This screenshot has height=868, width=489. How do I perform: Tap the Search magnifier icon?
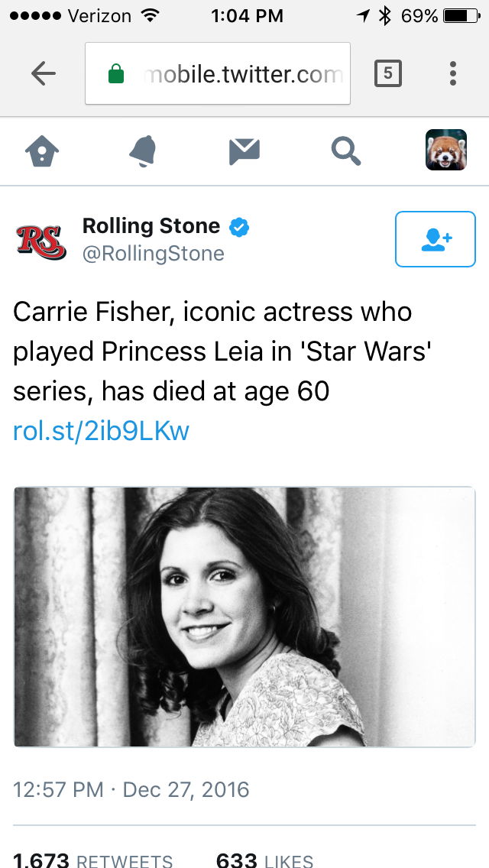click(x=346, y=151)
